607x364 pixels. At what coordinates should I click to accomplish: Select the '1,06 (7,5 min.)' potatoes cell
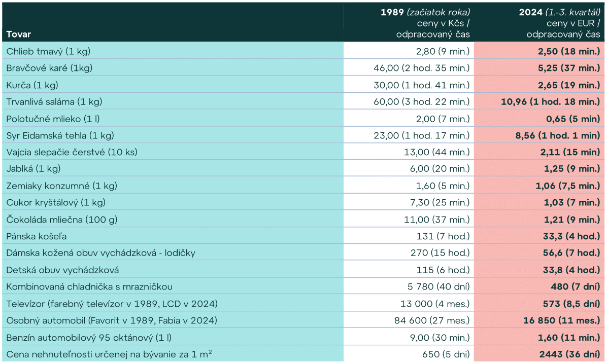coord(567,186)
